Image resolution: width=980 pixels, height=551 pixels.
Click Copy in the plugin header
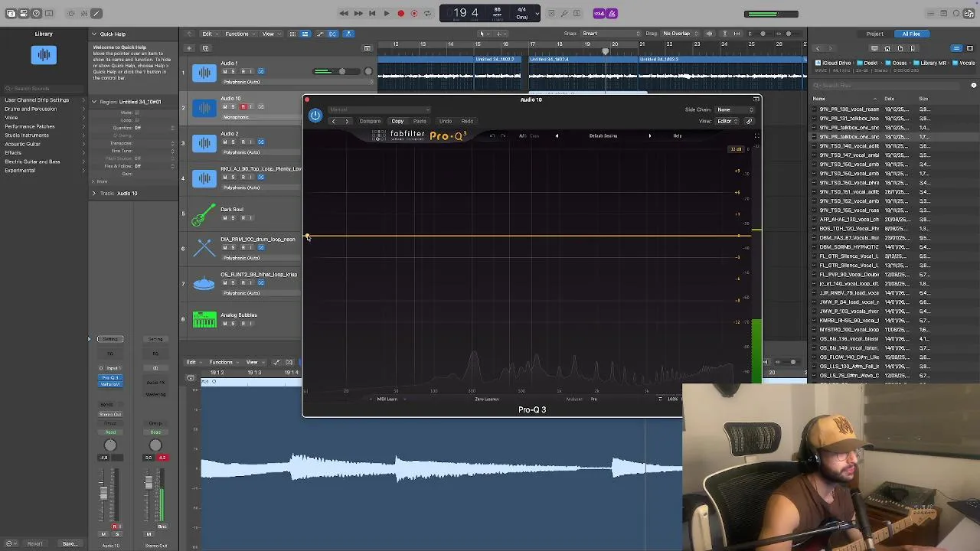point(397,121)
